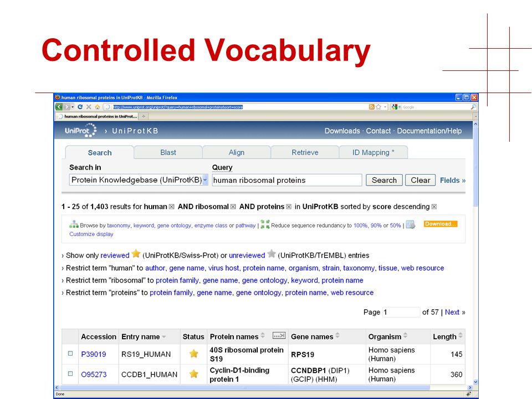Click the customize table icon beside Download
The width and height of the screenshot is (532, 399).
(x=411, y=224)
